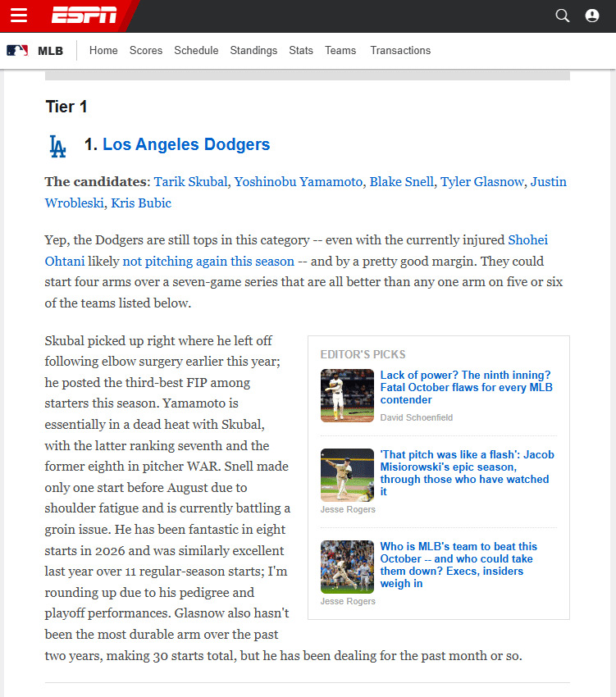This screenshot has height=697, width=616.
Task: Open Blake Snell player link
Action: [402, 182]
